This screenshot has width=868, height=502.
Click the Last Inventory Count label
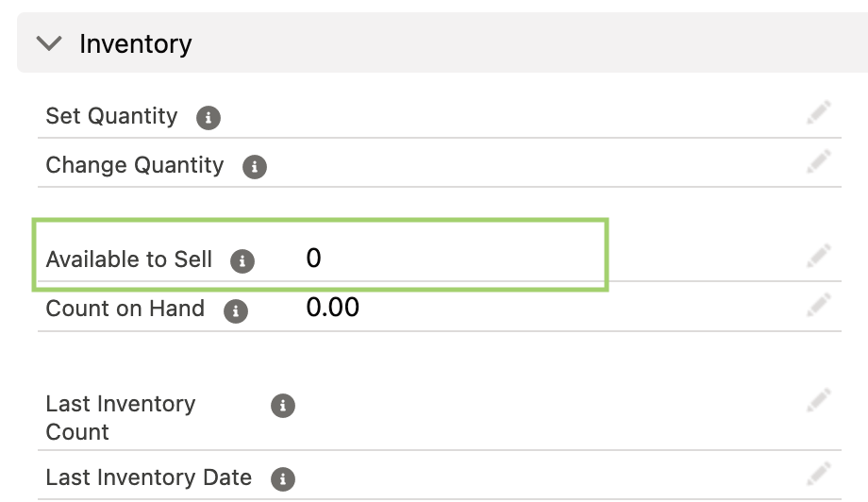tap(121, 417)
